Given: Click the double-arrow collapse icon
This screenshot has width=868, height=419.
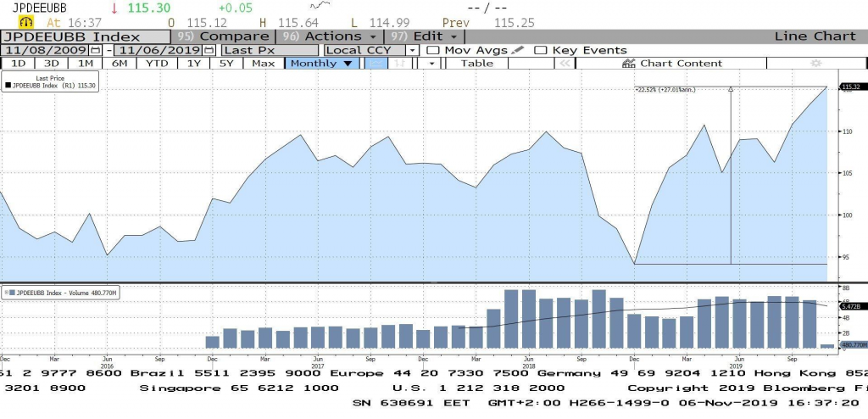Looking at the screenshot, I should click(x=563, y=63).
